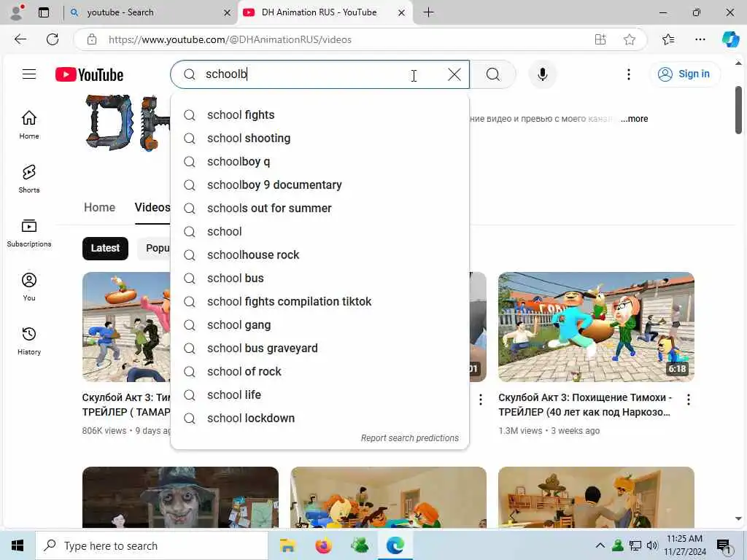This screenshot has height=560, width=747.
Task: Open Edge favorites list icon
Action: click(668, 39)
